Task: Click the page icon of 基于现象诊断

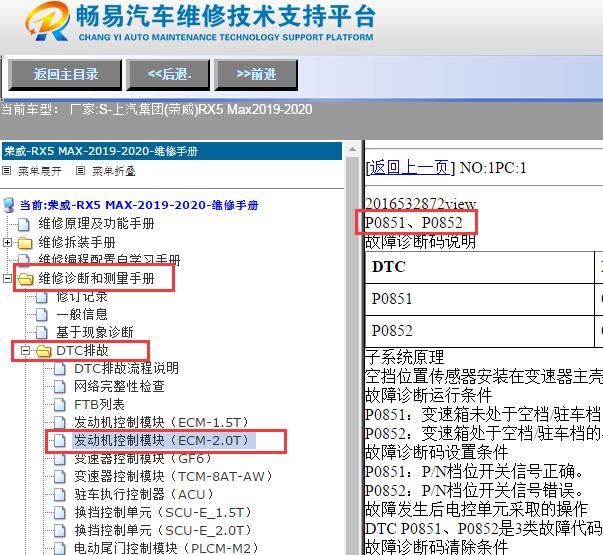Action: pyautogui.click(x=42, y=333)
